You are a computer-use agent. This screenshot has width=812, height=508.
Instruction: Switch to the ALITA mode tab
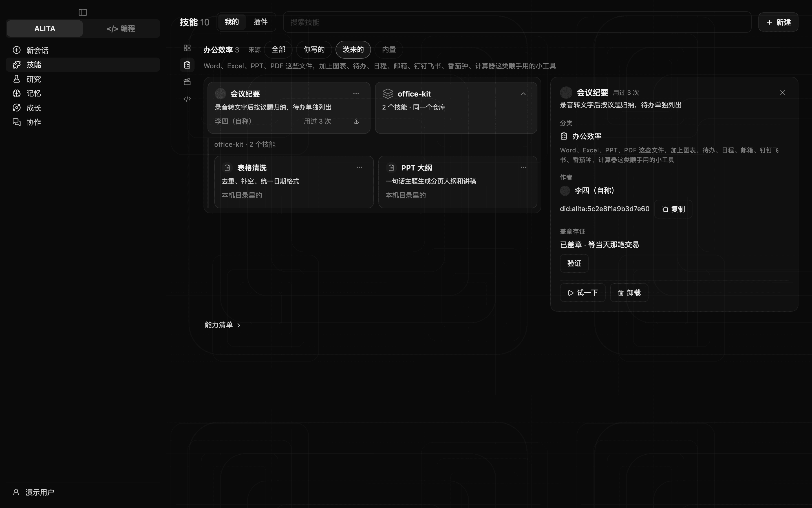coord(45,29)
